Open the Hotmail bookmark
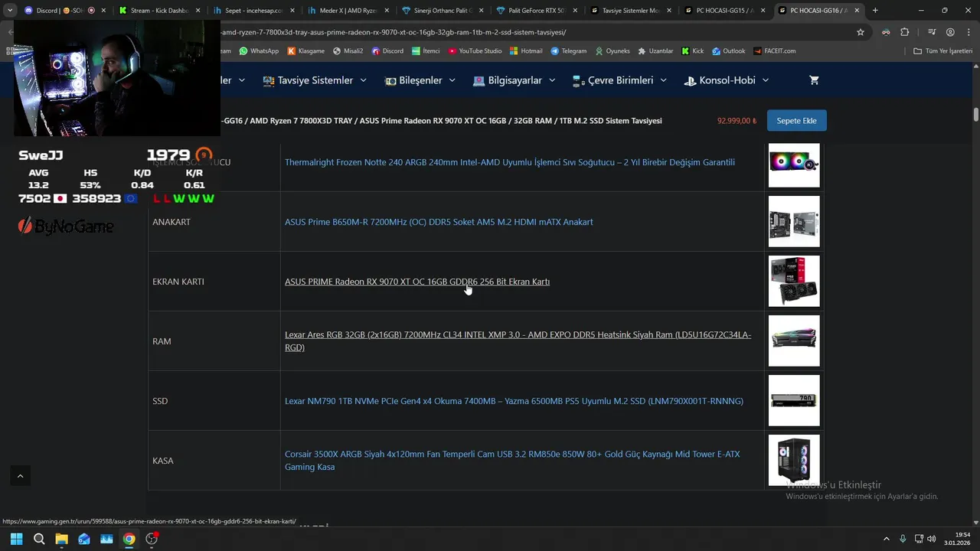This screenshot has height=551, width=980. click(x=526, y=51)
